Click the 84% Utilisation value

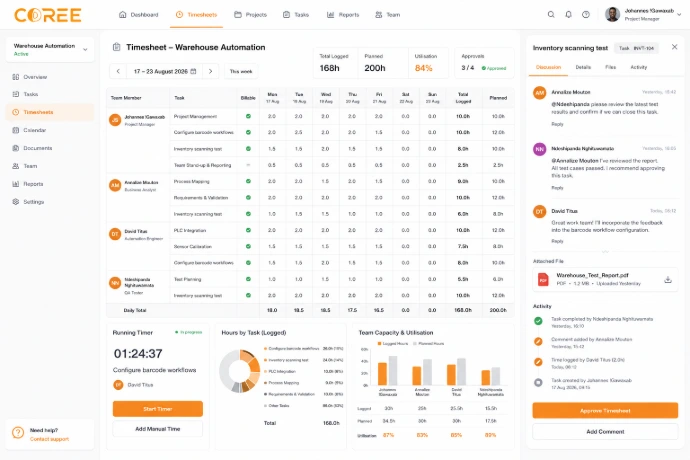coord(423,68)
